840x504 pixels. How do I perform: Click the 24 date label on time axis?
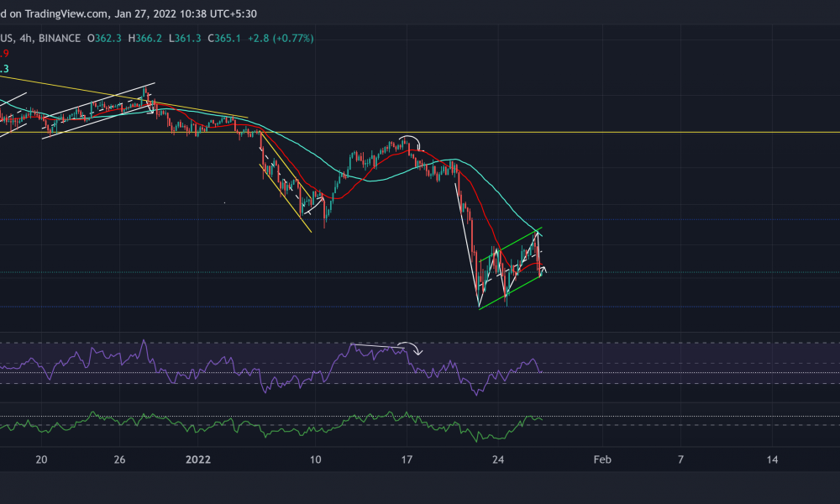coord(498,459)
